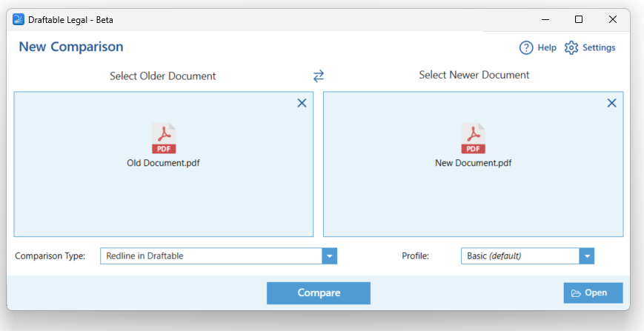Click the Old Document.pdf file name
This screenshot has height=331, width=644.
[164, 163]
